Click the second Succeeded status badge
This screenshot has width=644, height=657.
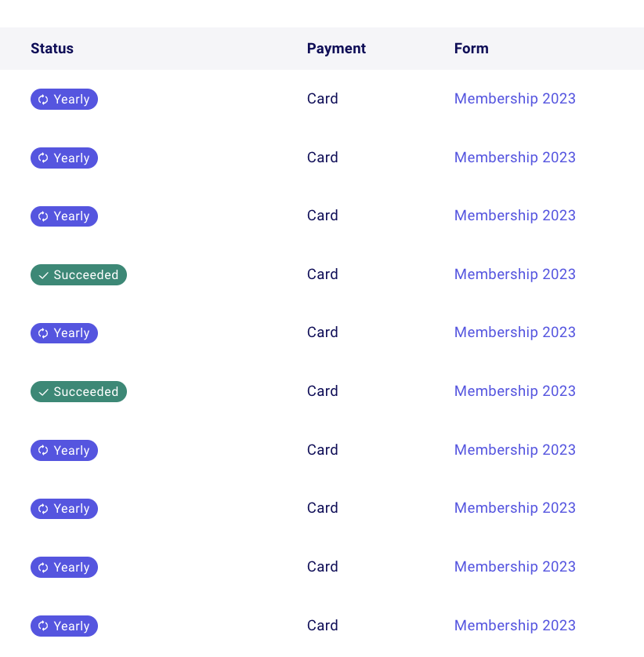[78, 392]
